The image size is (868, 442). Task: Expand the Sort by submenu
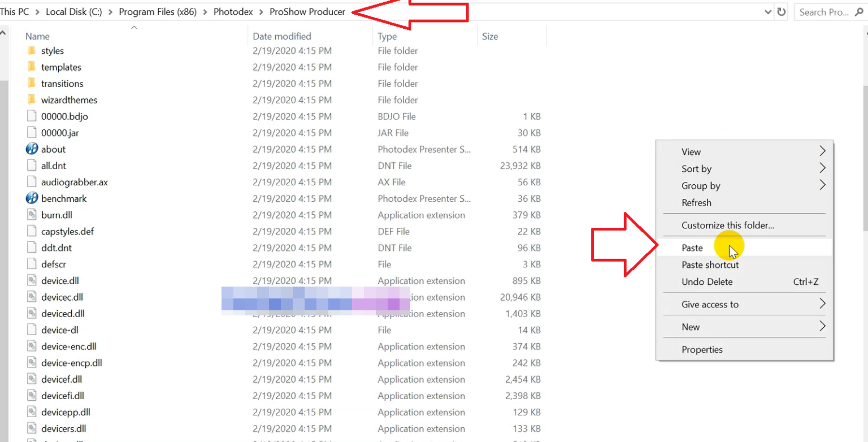[x=822, y=168]
